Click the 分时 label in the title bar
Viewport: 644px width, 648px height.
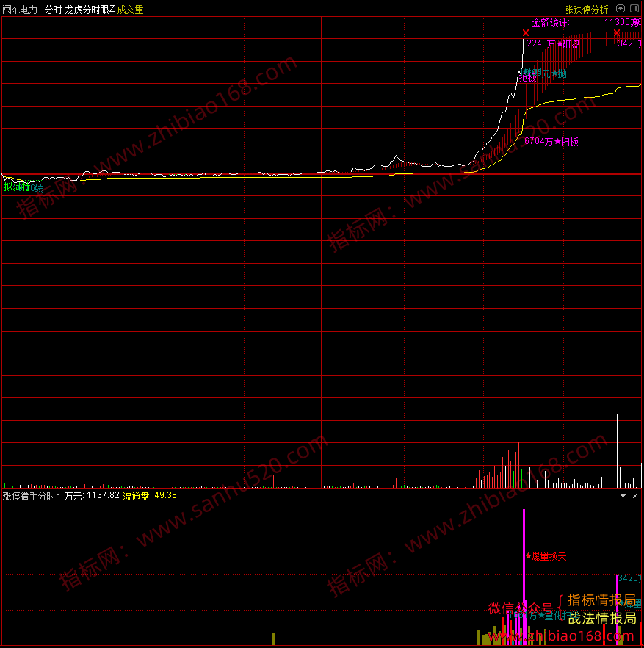point(54,10)
